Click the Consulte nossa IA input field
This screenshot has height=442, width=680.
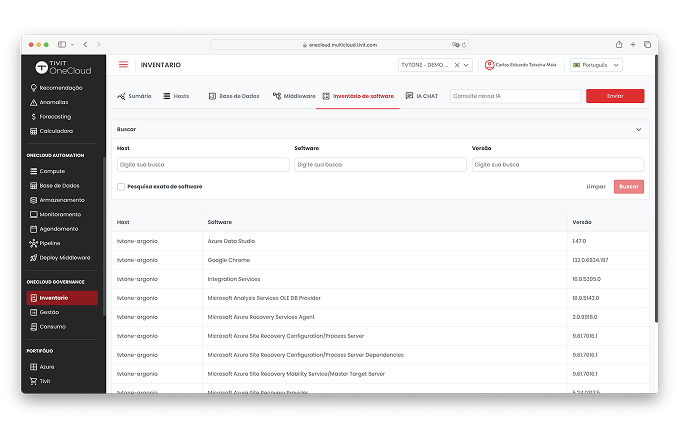[x=515, y=96]
